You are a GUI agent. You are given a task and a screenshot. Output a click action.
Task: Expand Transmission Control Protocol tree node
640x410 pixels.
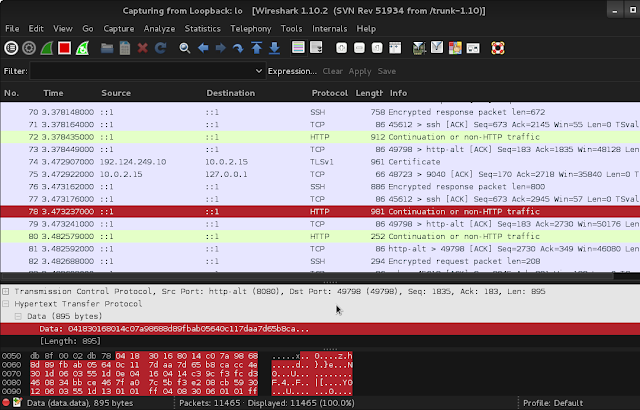click(6, 291)
